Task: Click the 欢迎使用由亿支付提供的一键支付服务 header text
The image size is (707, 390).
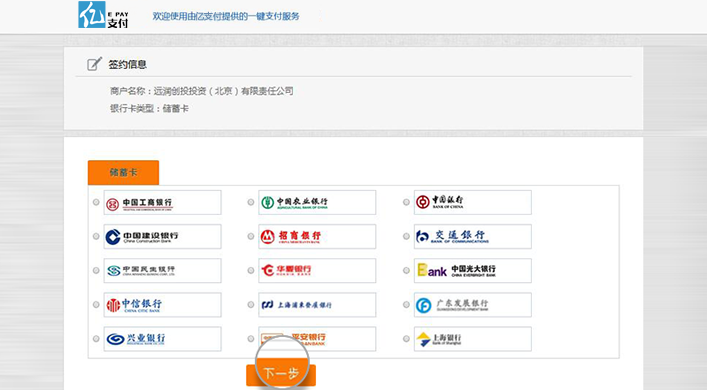Action: (226, 16)
